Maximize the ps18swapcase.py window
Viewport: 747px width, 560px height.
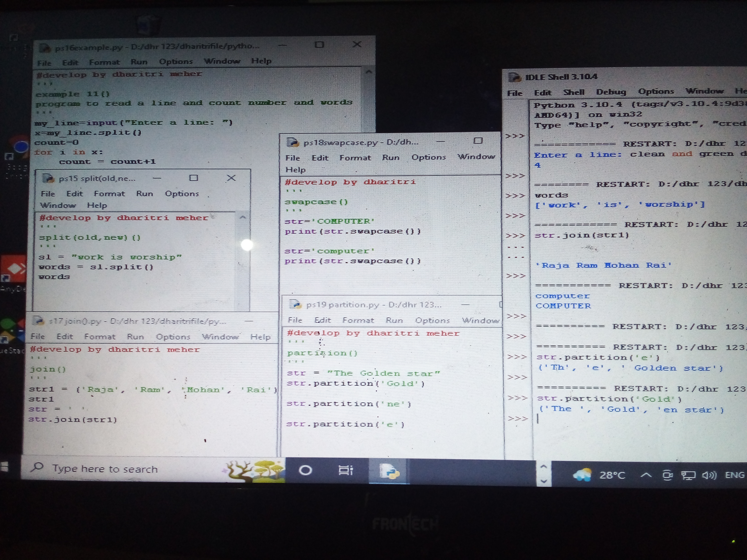tap(478, 141)
